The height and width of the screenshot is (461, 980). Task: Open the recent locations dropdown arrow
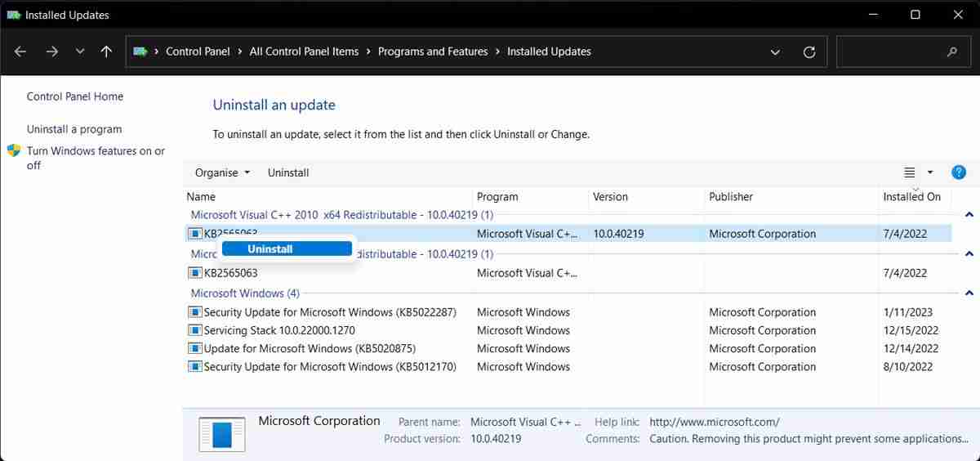click(79, 51)
